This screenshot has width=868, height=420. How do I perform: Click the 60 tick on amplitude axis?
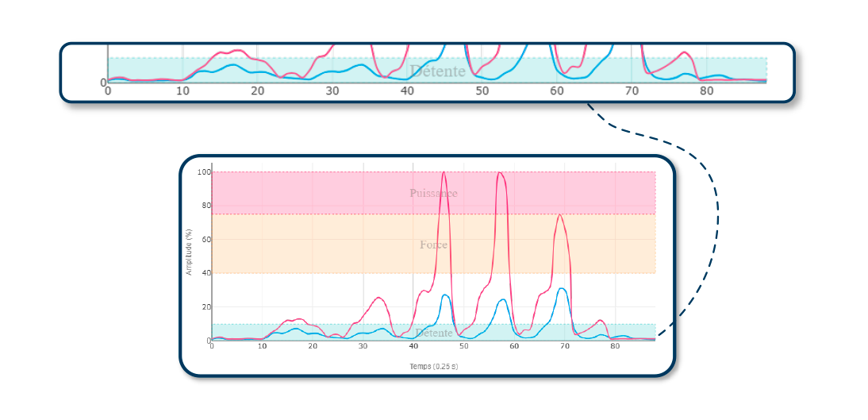[205, 240]
